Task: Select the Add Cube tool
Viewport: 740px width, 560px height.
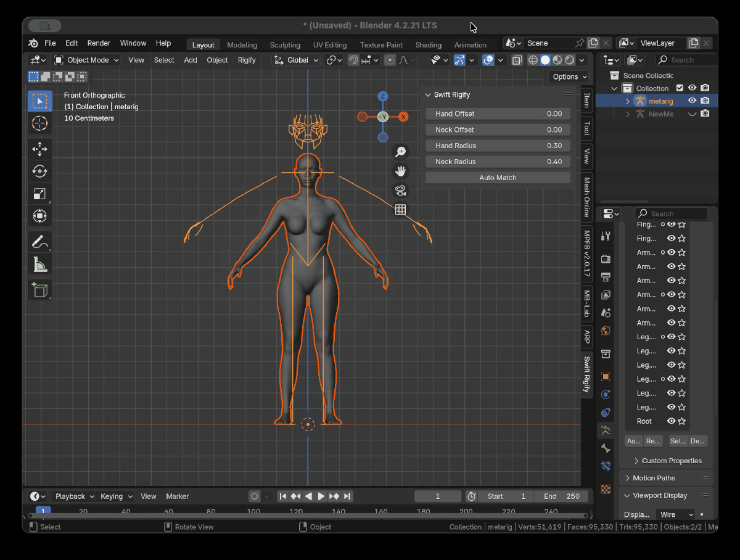Action: click(39, 290)
